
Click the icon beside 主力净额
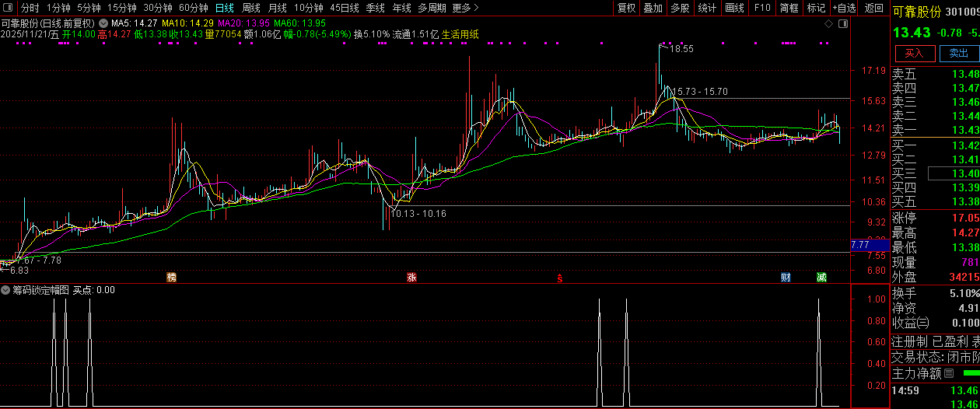coord(948,374)
